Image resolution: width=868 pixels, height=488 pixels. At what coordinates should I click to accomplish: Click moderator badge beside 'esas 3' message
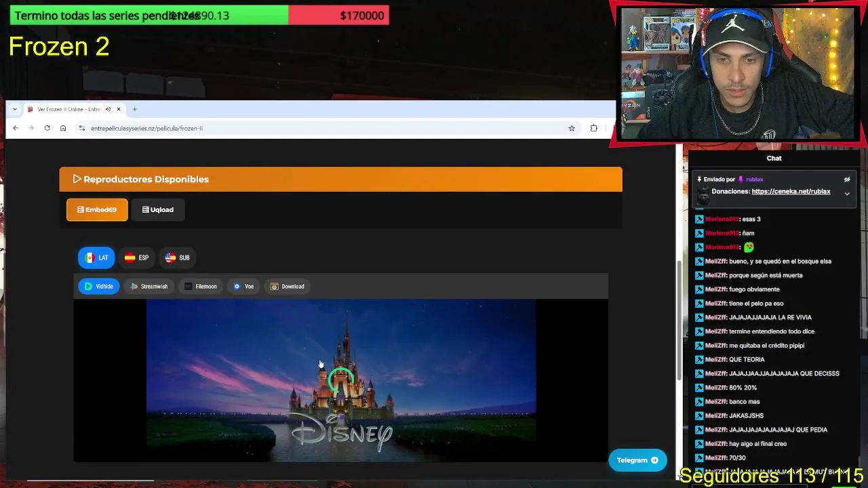(x=699, y=219)
